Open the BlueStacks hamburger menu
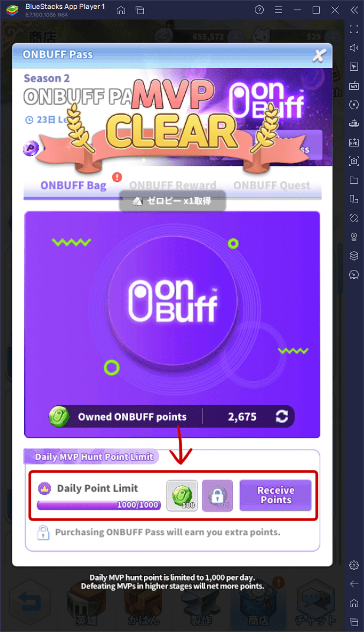The width and height of the screenshot is (364, 632). click(278, 10)
